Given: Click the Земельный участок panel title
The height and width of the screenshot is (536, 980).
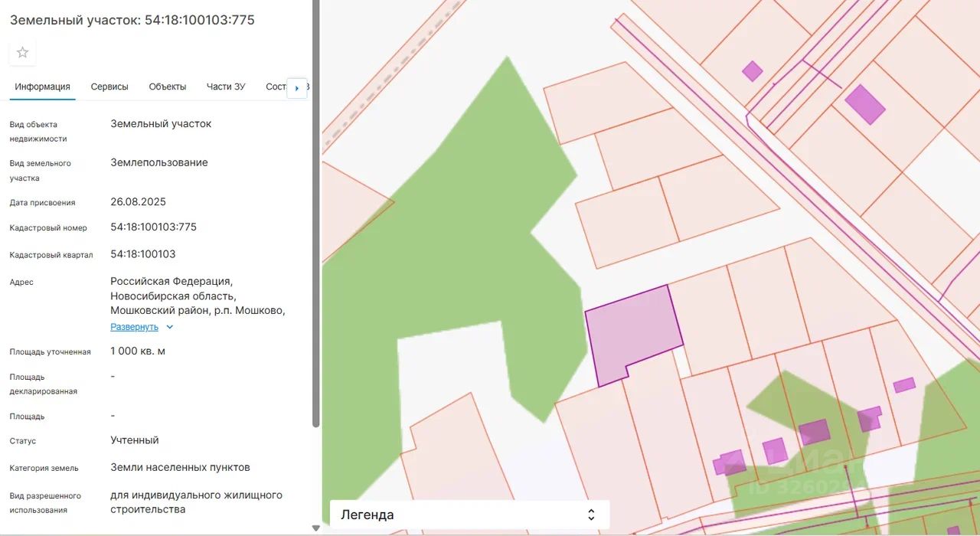Looking at the screenshot, I should click(x=132, y=20).
